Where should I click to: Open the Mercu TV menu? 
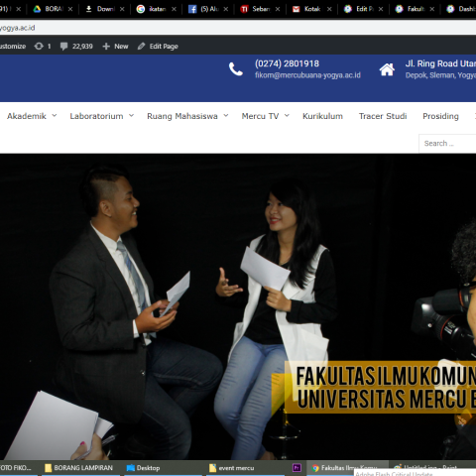[260, 116]
